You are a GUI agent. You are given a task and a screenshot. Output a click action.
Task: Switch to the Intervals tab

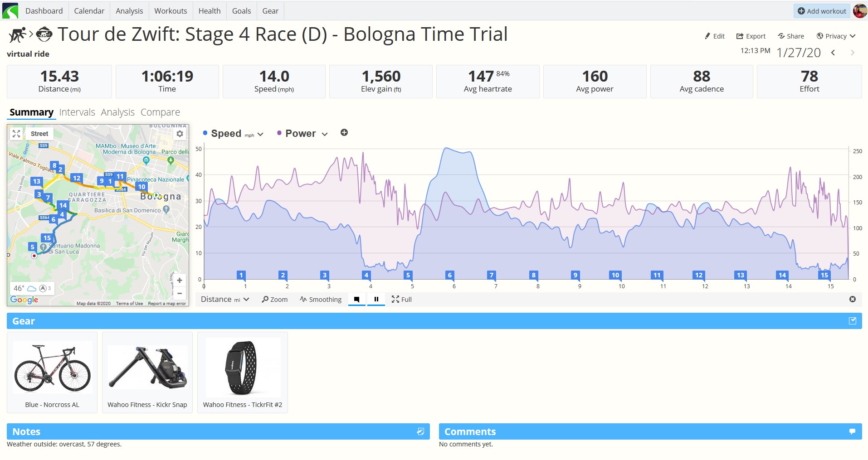click(77, 112)
